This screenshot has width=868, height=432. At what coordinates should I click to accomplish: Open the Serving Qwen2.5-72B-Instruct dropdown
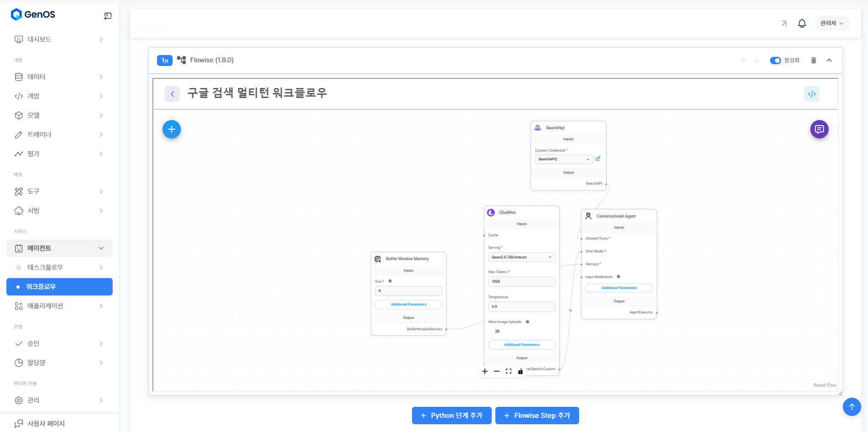click(521, 257)
